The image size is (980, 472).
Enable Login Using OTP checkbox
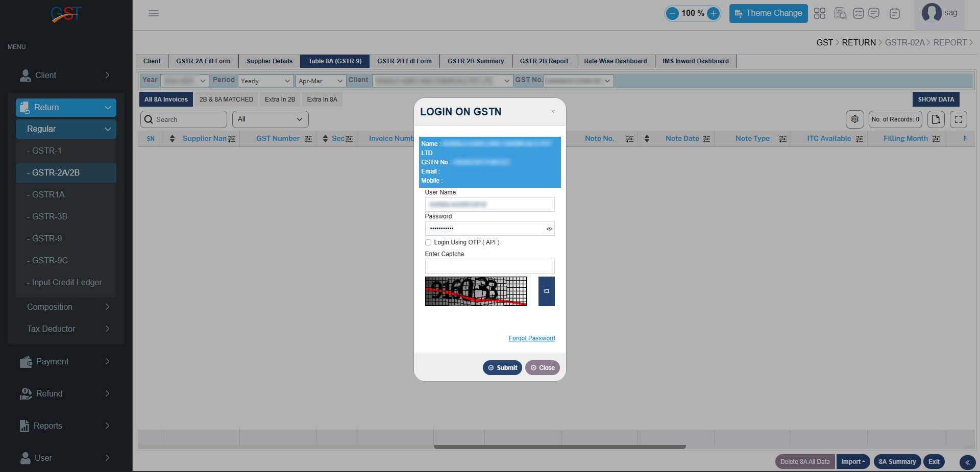coord(428,242)
